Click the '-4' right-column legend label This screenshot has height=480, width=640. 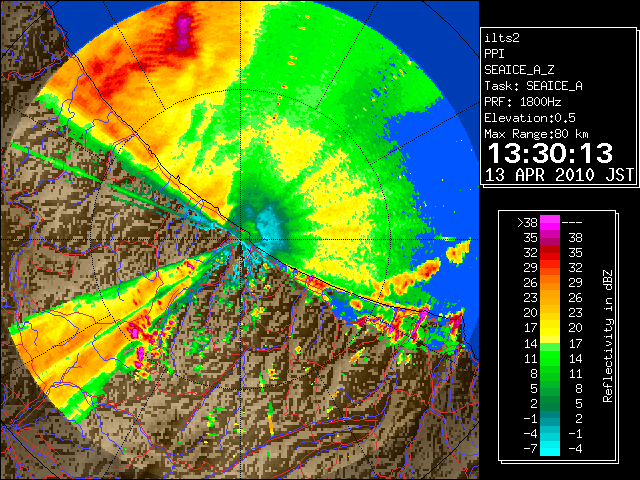(x=575, y=449)
